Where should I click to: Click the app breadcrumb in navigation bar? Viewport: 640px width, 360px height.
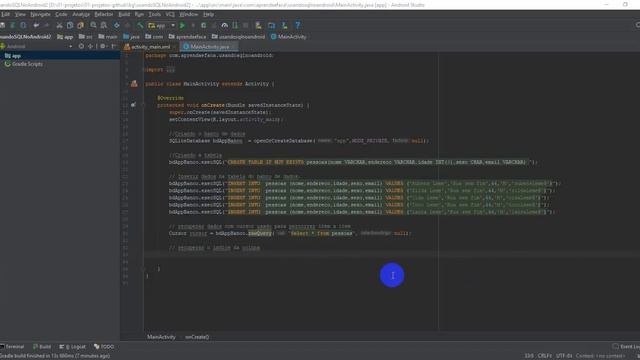[x=65, y=37]
